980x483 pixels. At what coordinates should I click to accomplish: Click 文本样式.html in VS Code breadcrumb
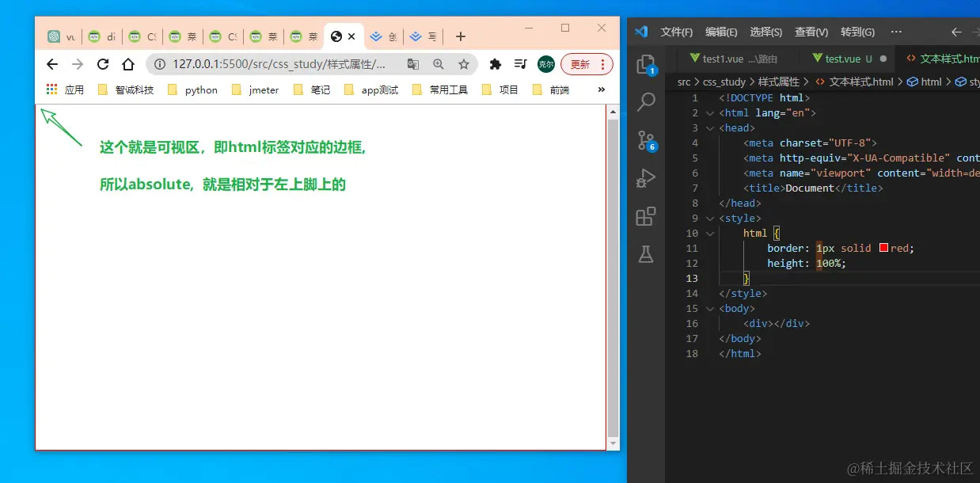click(854, 82)
